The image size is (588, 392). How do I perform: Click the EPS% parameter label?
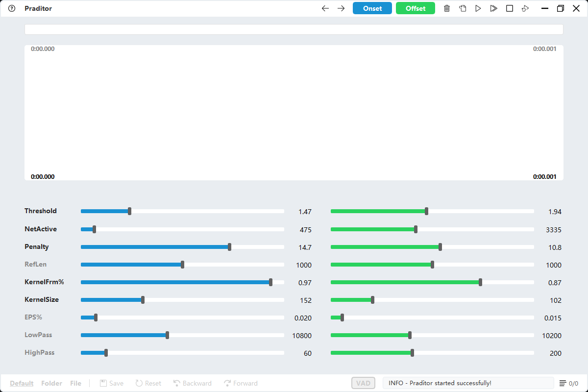point(33,317)
